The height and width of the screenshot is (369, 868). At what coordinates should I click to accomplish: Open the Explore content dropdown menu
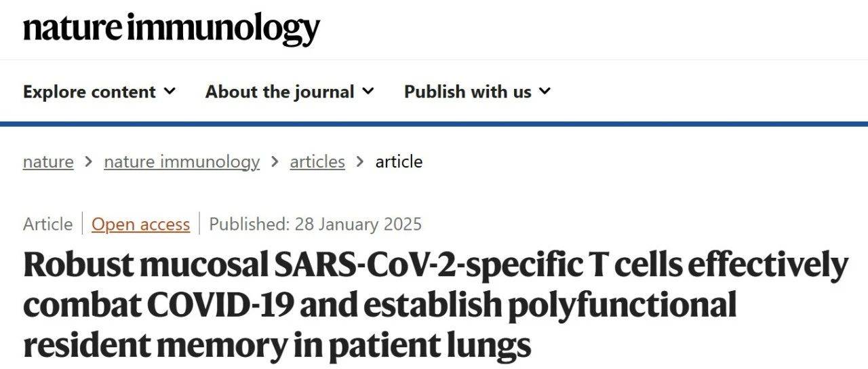coord(90,92)
